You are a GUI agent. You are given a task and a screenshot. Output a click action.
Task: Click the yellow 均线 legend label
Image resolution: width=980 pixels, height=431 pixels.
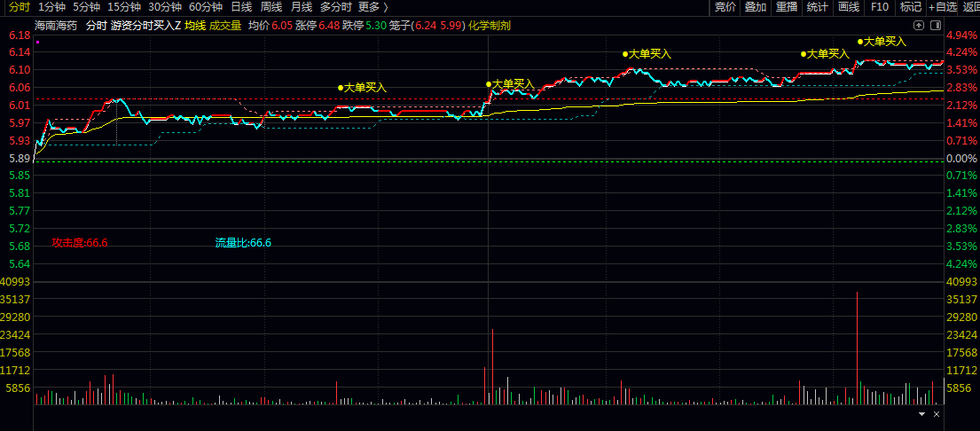pyautogui.click(x=194, y=26)
